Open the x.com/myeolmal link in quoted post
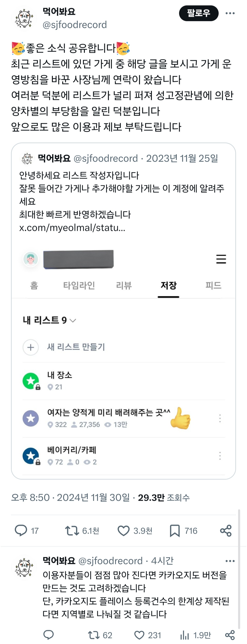Image resolution: width=247 pixels, height=644 pixels. pyautogui.click(x=72, y=228)
